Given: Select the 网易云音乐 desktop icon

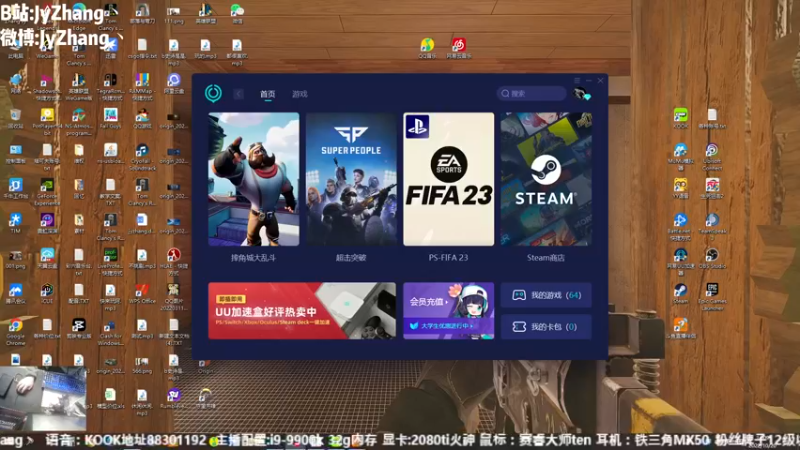Looking at the screenshot, I should [x=459, y=48].
